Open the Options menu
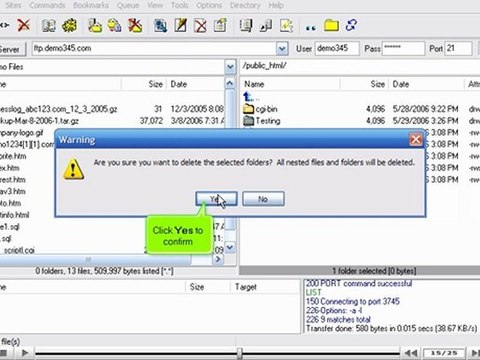 click(x=209, y=5)
